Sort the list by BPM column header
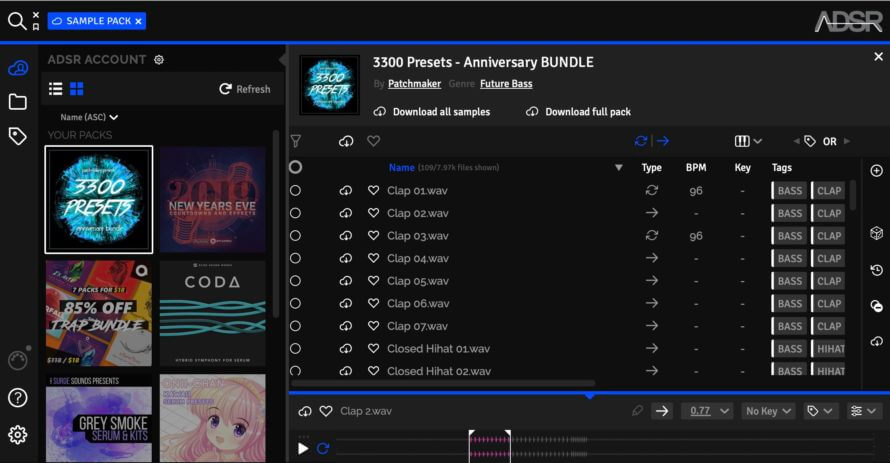 (x=696, y=168)
